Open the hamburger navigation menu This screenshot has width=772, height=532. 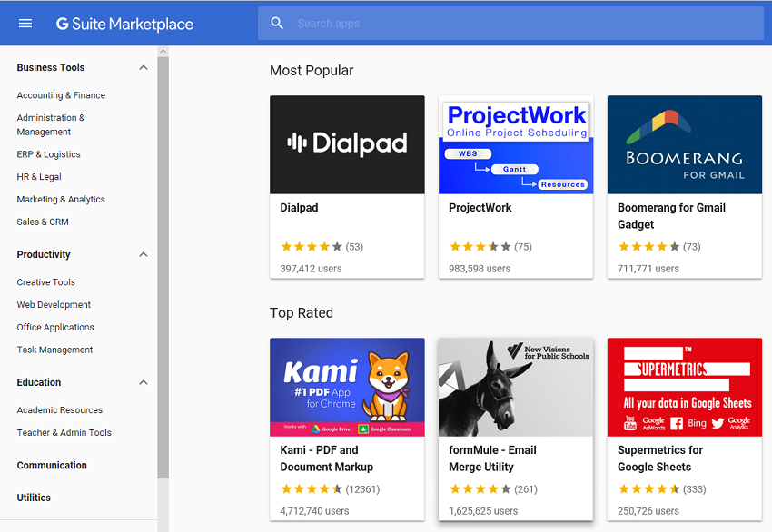25,24
